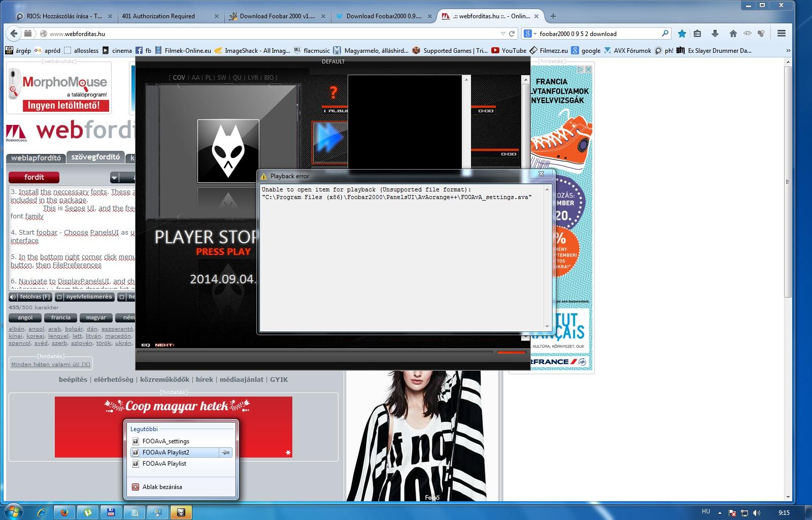Open the Filmek-Online.eu bookmark
The height and width of the screenshot is (520, 812).
click(x=183, y=50)
